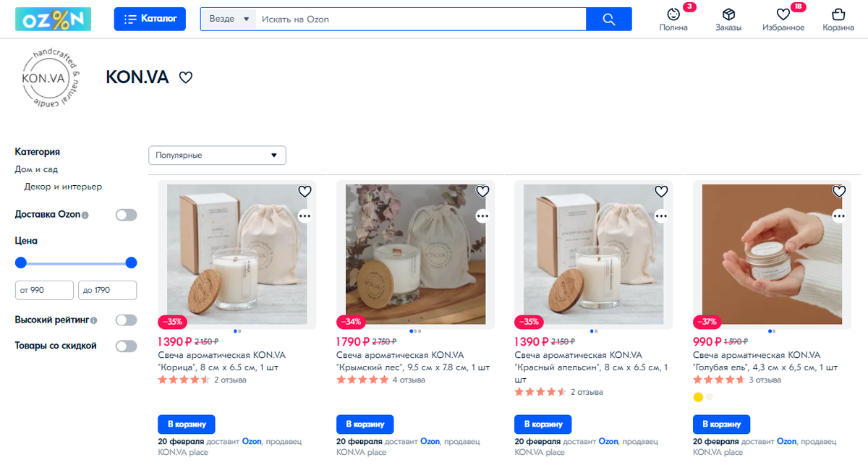Image resolution: width=868 pixels, height=465 pixels.
Task: Open Корица candle product title link
Action: [x=221, y=361]
